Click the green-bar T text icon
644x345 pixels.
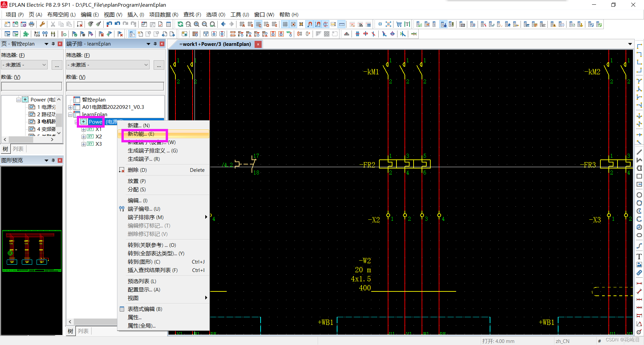(x=407, y=24)
